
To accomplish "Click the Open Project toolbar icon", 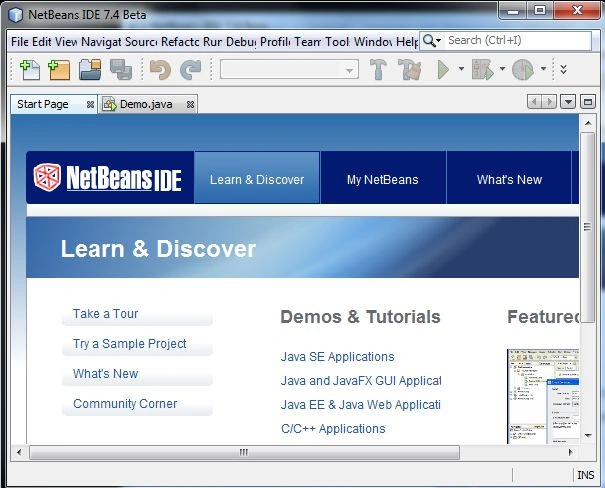I will pos(90,70).
